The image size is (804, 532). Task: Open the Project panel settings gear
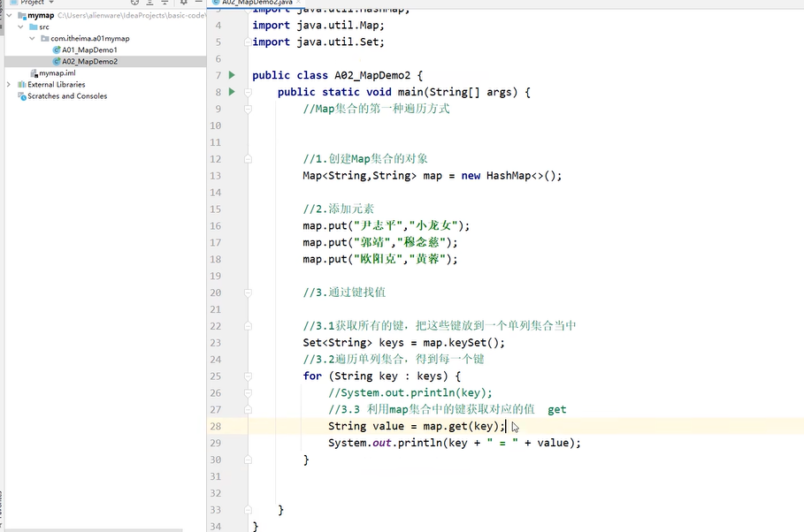[182, 4]
